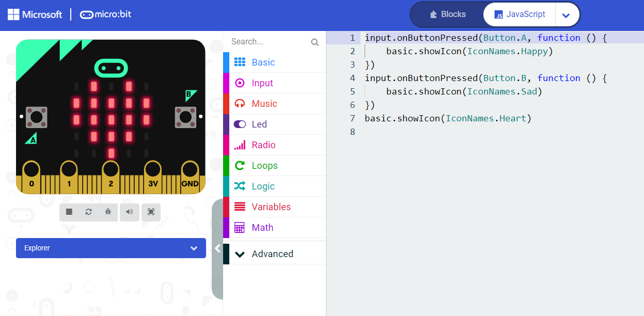Expand the Advanced toolbox section

pyautogui.click(x=274, y=254)
